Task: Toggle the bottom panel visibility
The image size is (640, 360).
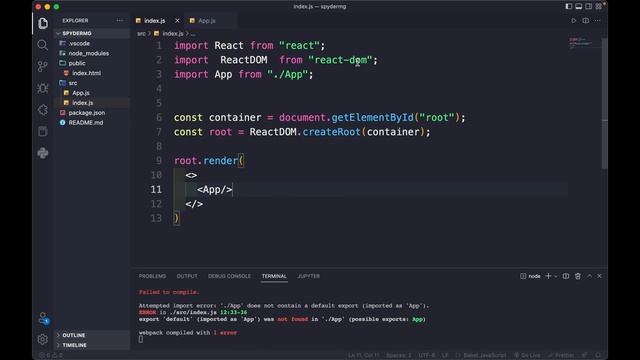Action: click(578, 7)
